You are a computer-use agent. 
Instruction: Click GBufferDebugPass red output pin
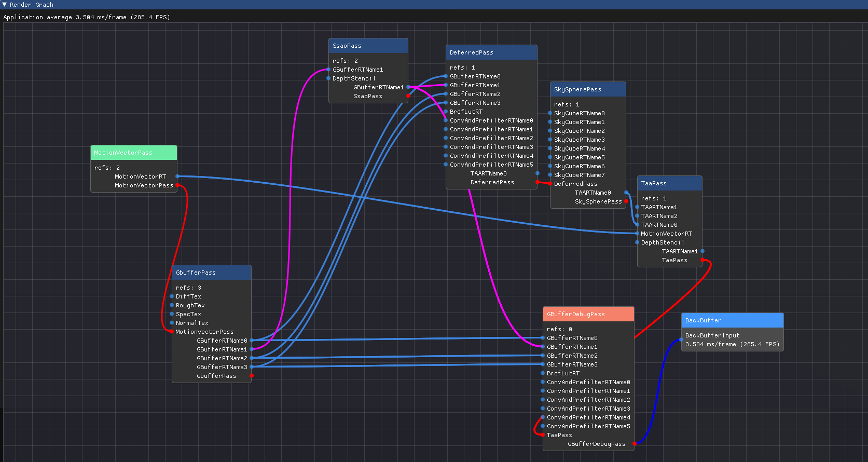point(635,444)
